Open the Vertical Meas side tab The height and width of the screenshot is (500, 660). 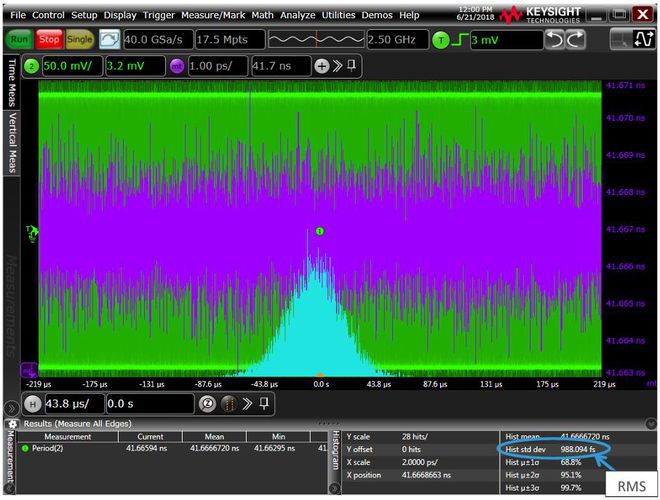point(12,143)
